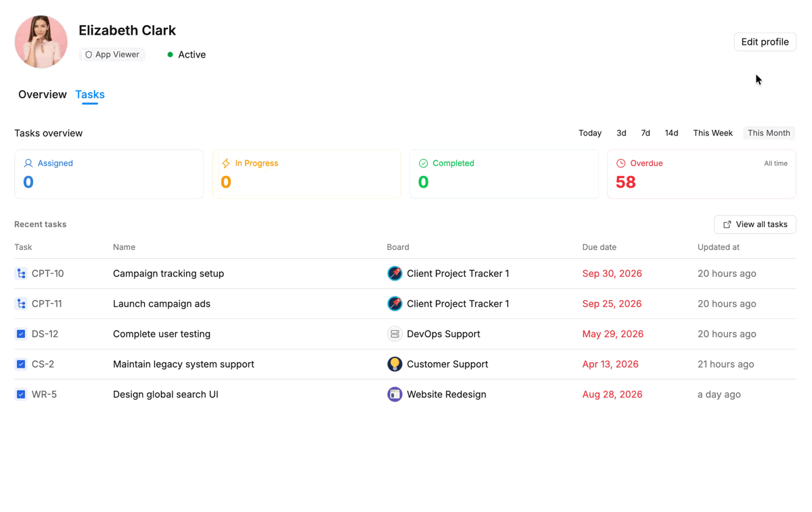Click the checkbox icon beside WR-5
Image resolution: width=812 pixels, height=512 pixels.
21,394
